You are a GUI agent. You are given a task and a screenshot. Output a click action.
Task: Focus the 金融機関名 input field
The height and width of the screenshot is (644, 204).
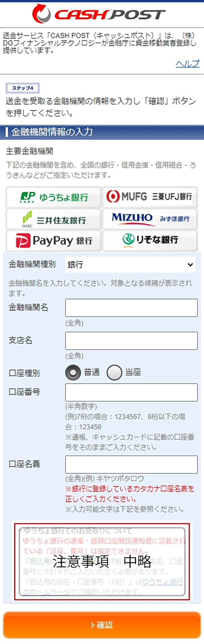coord(131,308)
